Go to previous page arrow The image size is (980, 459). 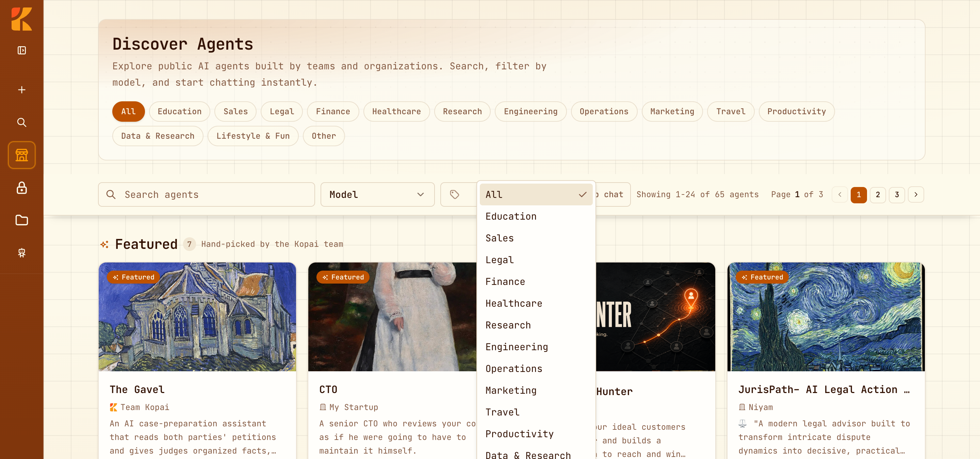click(x=839, y=194)
